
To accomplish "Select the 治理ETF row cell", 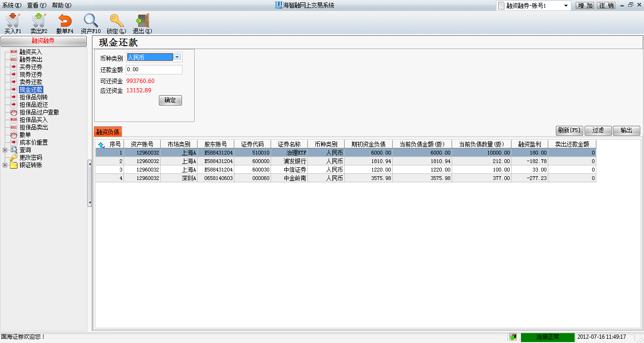I will (x=289, y=153).
